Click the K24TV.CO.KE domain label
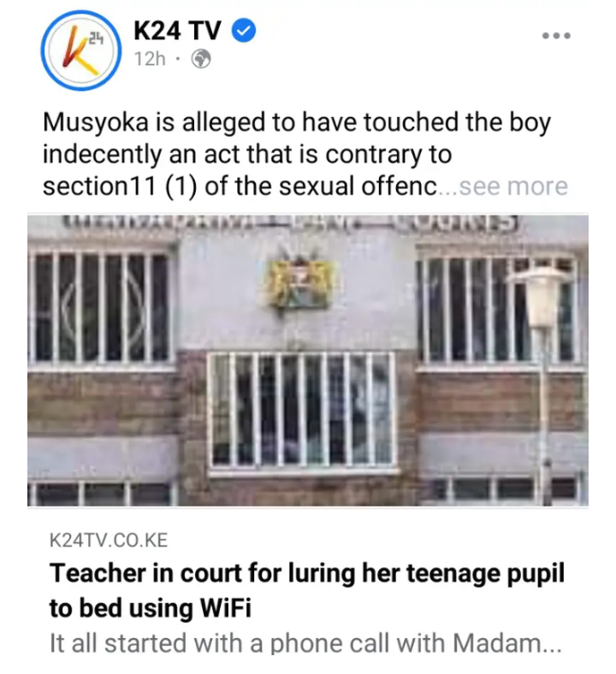 pyautogui.click(x=109, y=541)
